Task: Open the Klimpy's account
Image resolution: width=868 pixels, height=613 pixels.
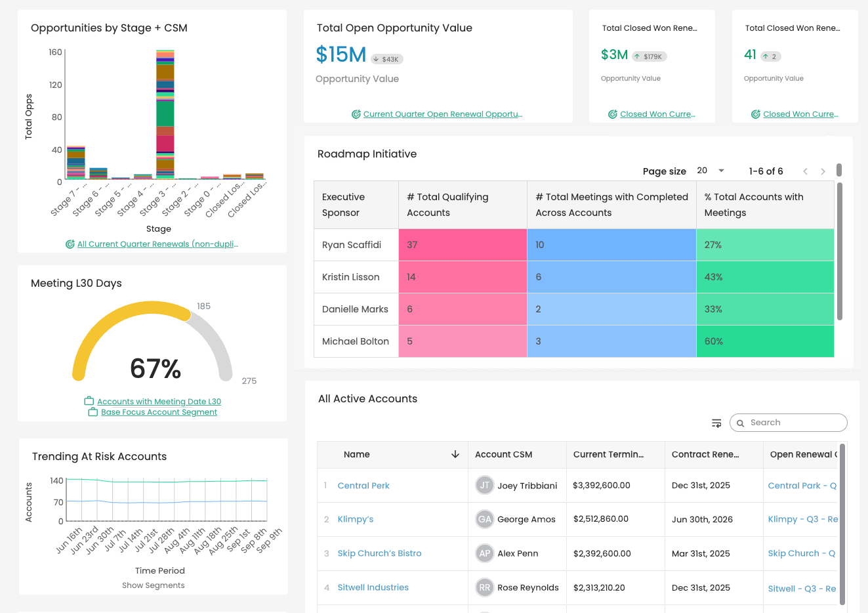Action: click(x=356, y=519)
